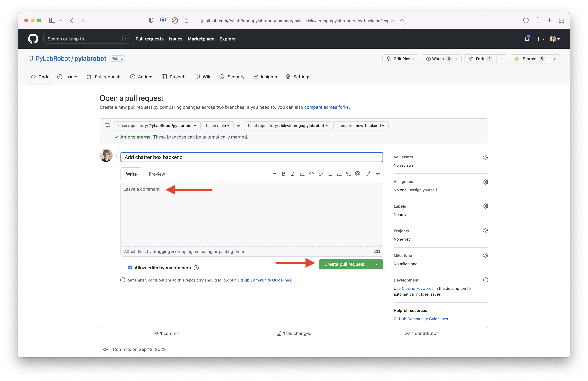Open the base: main branch dropdown
The width and height of the screenshot is (588, 381).
[217, 126]
